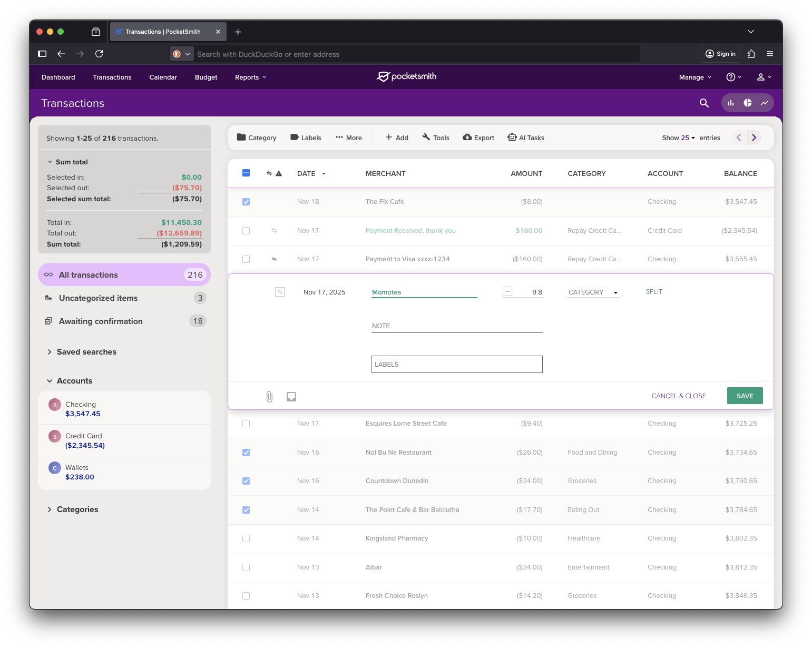
Task: Open the pie chart view icon
Action: coord(748,103)
